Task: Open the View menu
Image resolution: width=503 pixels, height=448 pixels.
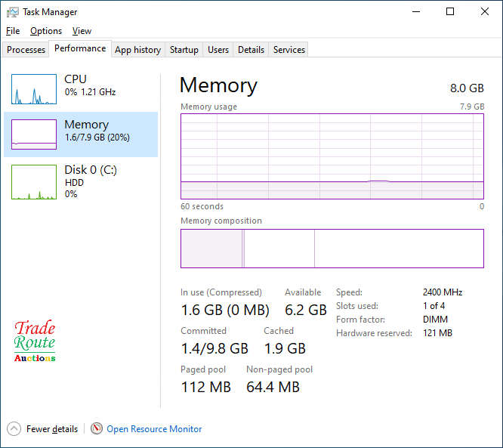Action: click(x=82, y=31)
